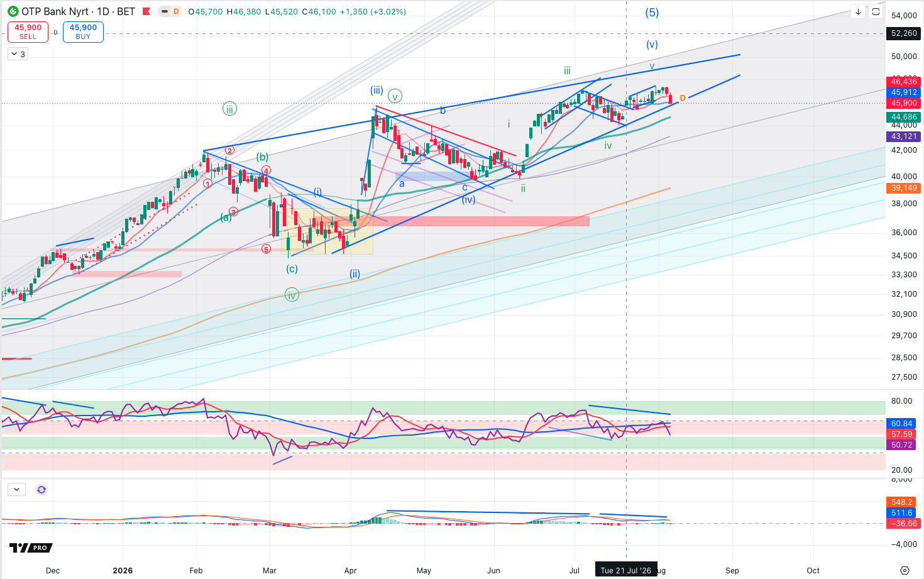
Task: Click the BUY 45,900 button
Action: [x=83, y=31]
